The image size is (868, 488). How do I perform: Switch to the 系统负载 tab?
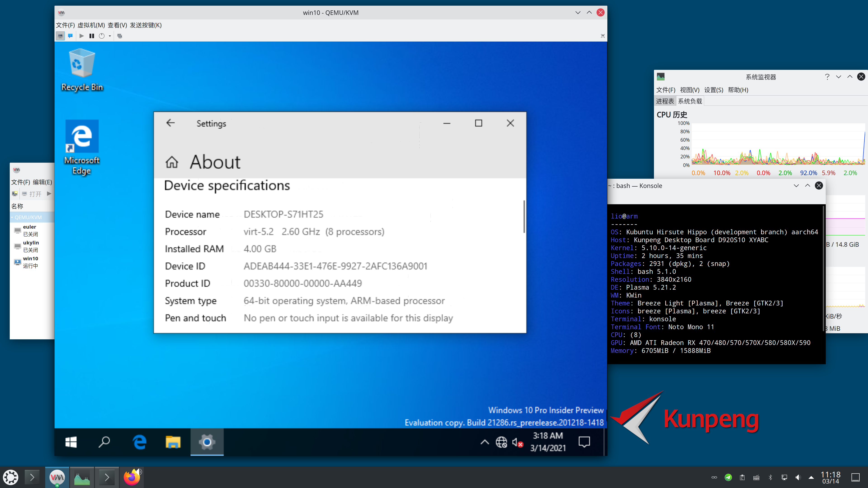coord(690,101)
